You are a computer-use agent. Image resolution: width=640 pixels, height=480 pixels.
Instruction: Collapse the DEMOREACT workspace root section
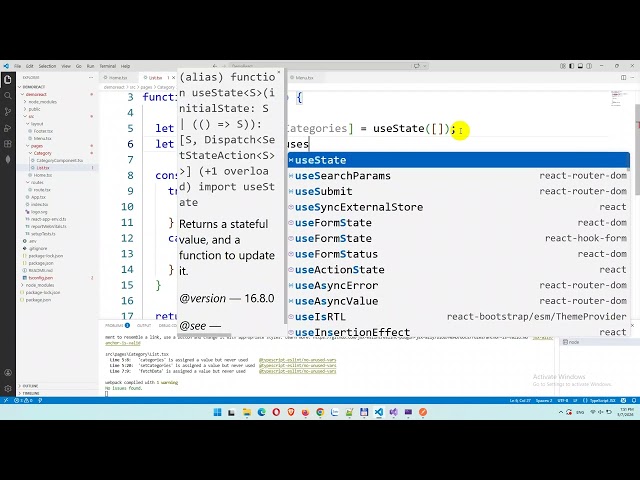click(x=34, y=87)
